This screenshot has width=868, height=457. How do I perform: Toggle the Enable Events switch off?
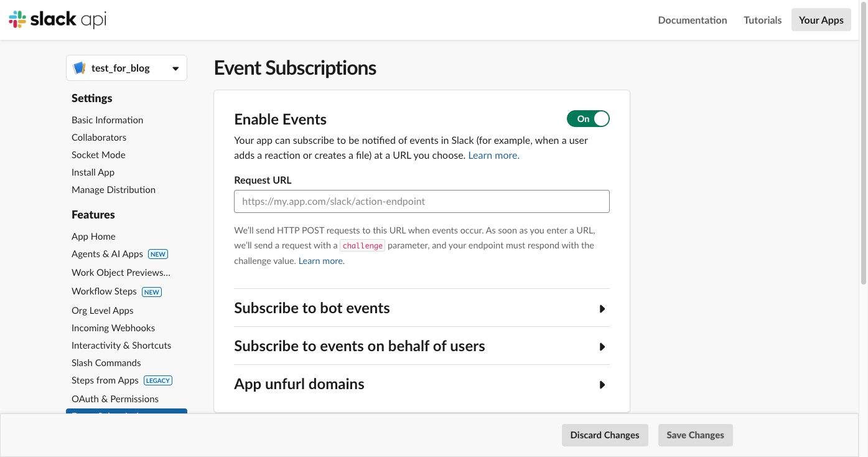587,119
